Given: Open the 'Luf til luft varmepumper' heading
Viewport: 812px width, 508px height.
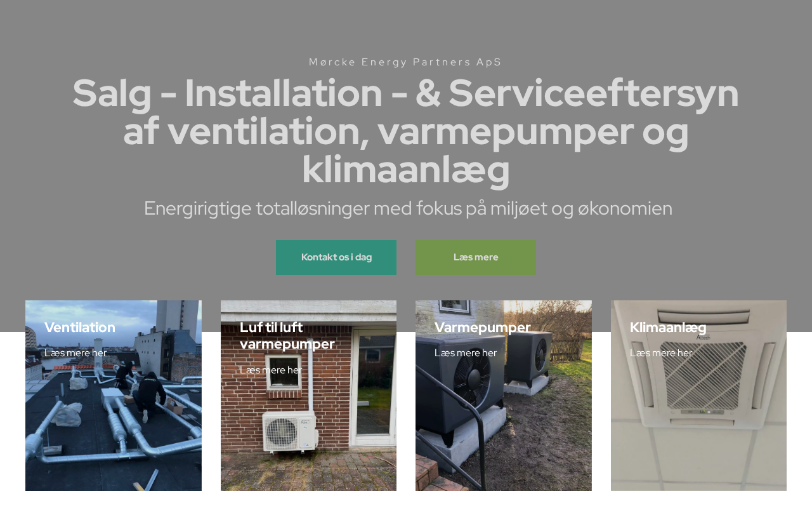Looking at the screenshot, I should click(x=287, y=336).
